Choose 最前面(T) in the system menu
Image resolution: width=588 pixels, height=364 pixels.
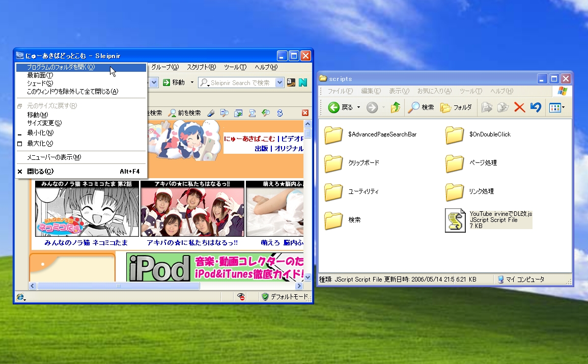point(81,75)
